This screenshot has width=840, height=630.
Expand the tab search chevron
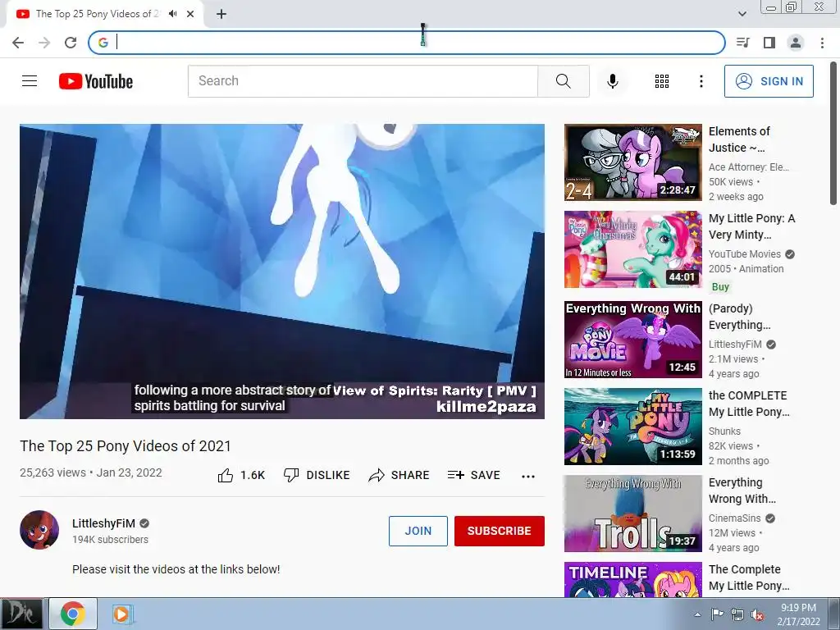point(742,14)
